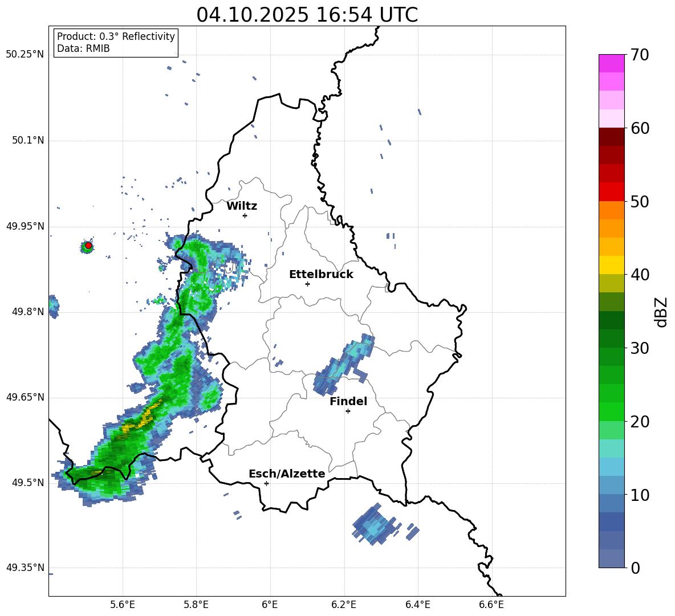Screen dimensions: 675x616
Task: Click the Data: RMIB label
Action: (83, 48)
